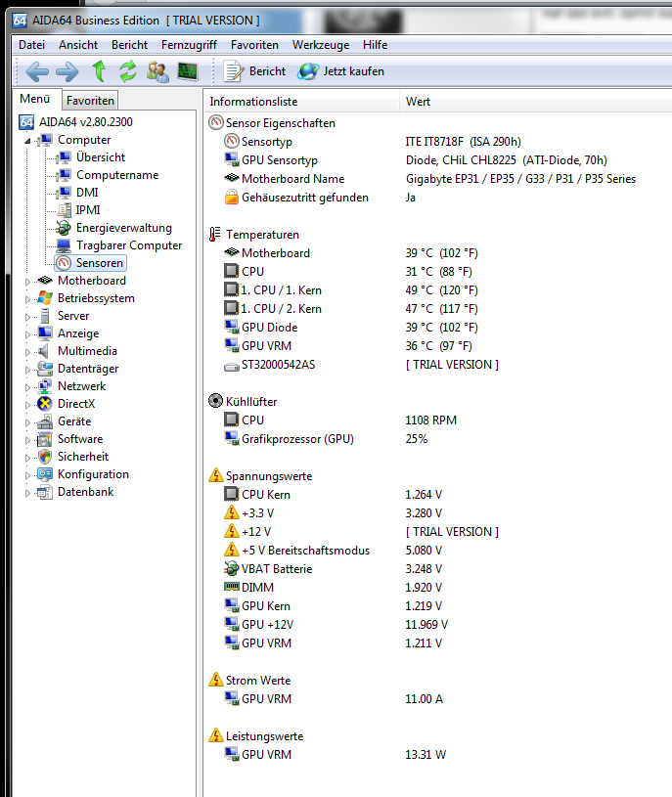
Task: Select DMI in the tree
Action: click(x=87, y=192)
